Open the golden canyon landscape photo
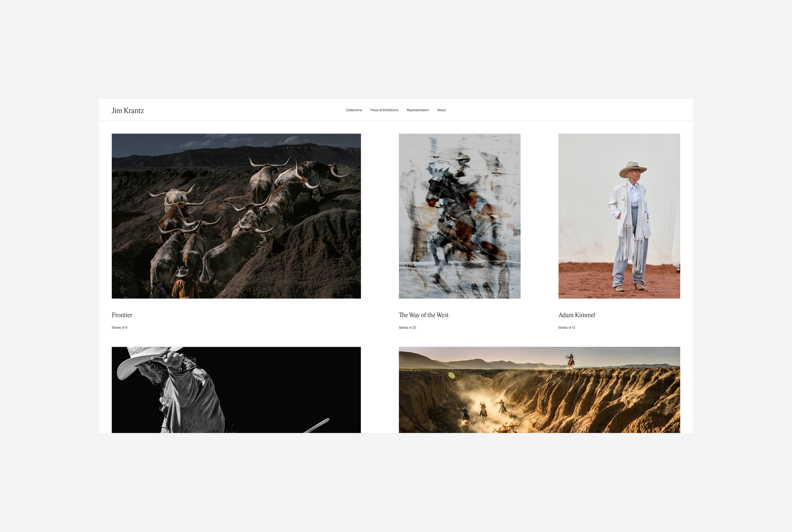 click(x=539, y=389)
